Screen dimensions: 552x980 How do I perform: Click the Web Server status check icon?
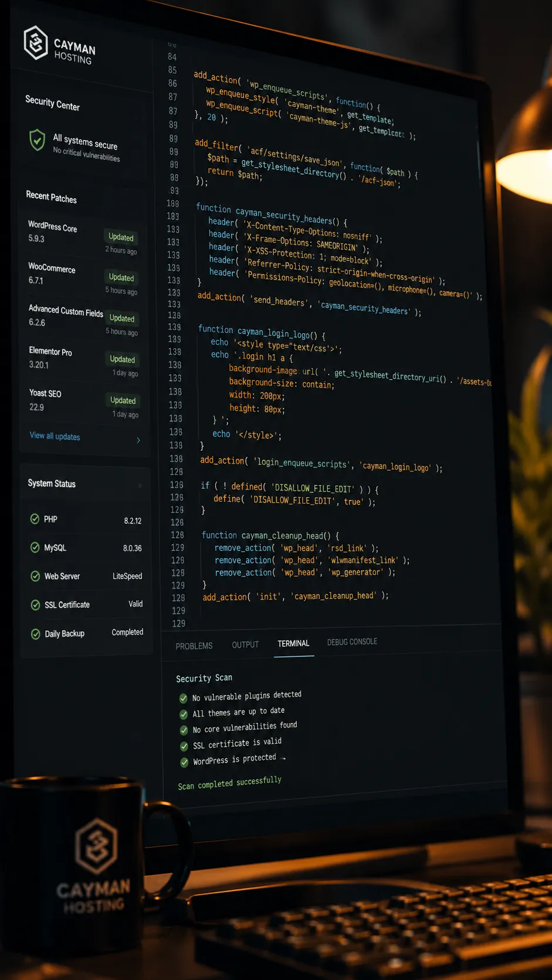coord(35,576)
